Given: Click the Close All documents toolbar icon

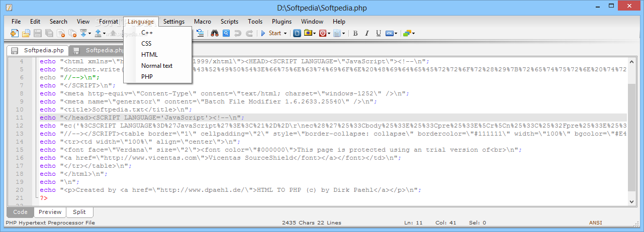Looking at the screenshot, I should click(x=72, y=33).
